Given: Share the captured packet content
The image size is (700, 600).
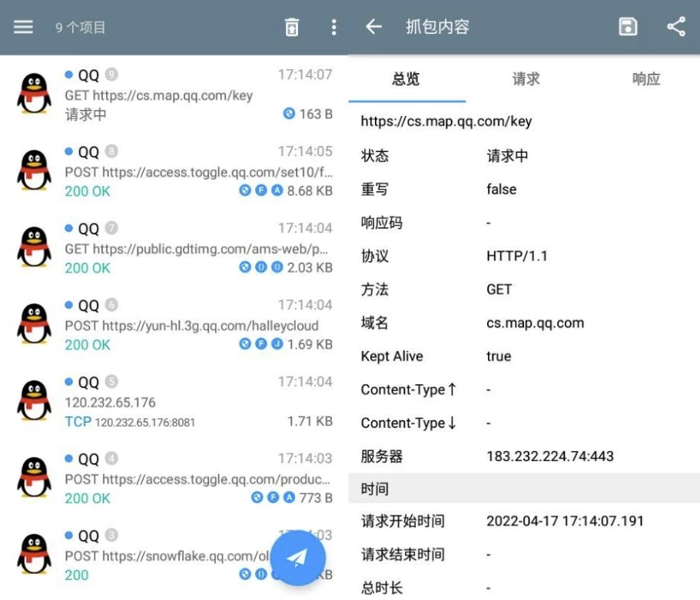Looking at the screenshot, I should pos(676,27).
